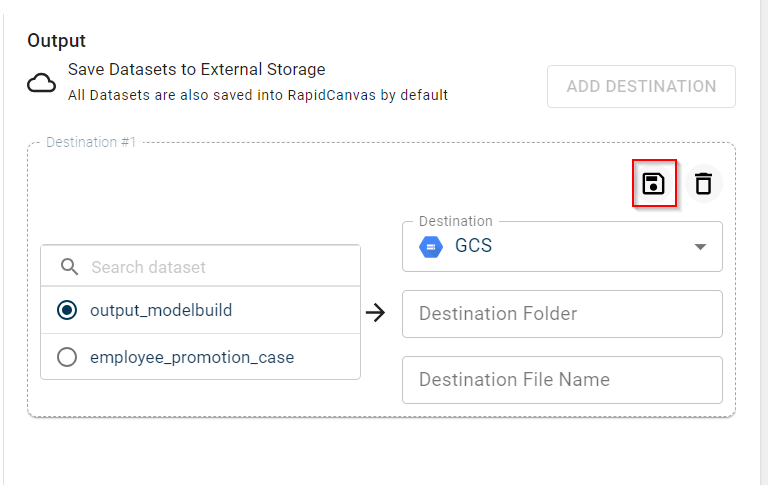The width and height of the screenshot is (768, 485).
Task: Click the RapidCanvas default save note
Action: tap(257, 95)
